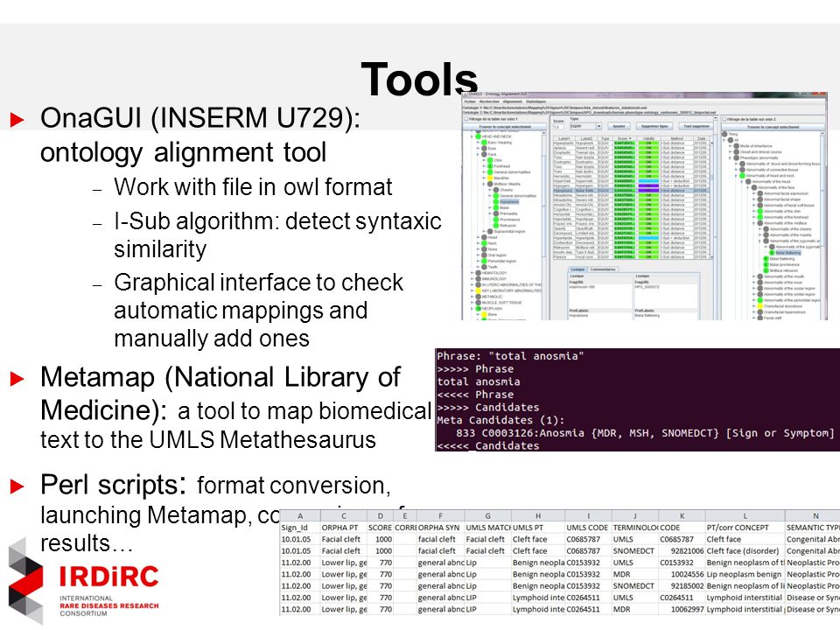Click grey node icon beside Eyes
The image size is (840, 630).
click(484, 149)
